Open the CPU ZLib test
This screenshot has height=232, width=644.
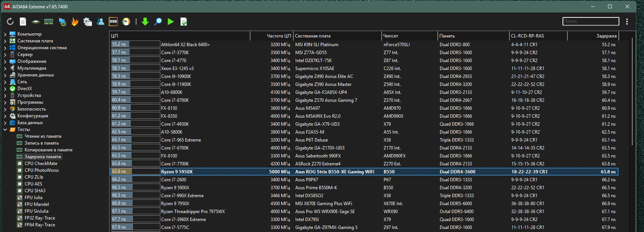[x=34, y=177]
